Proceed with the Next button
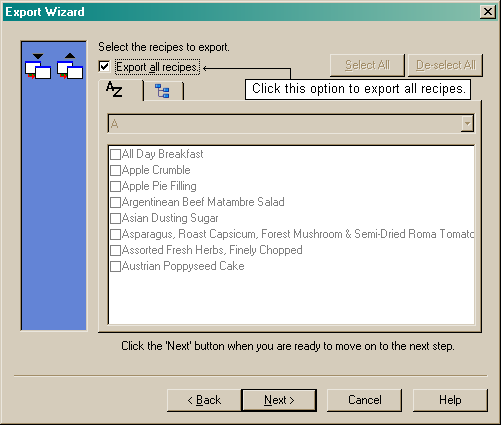The width and height of the screenshot is (501, 425). [279, 400]
